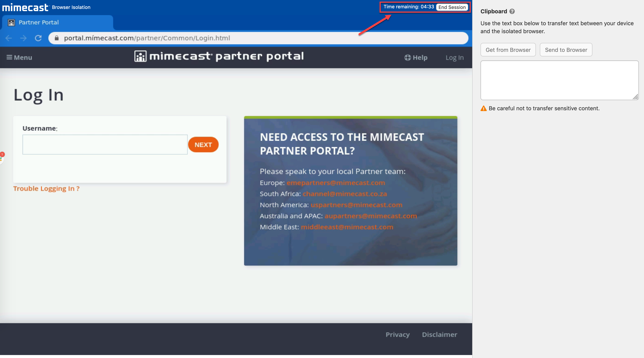
Task: Open the Clipboard help question mark
Action: click(512, 11)
